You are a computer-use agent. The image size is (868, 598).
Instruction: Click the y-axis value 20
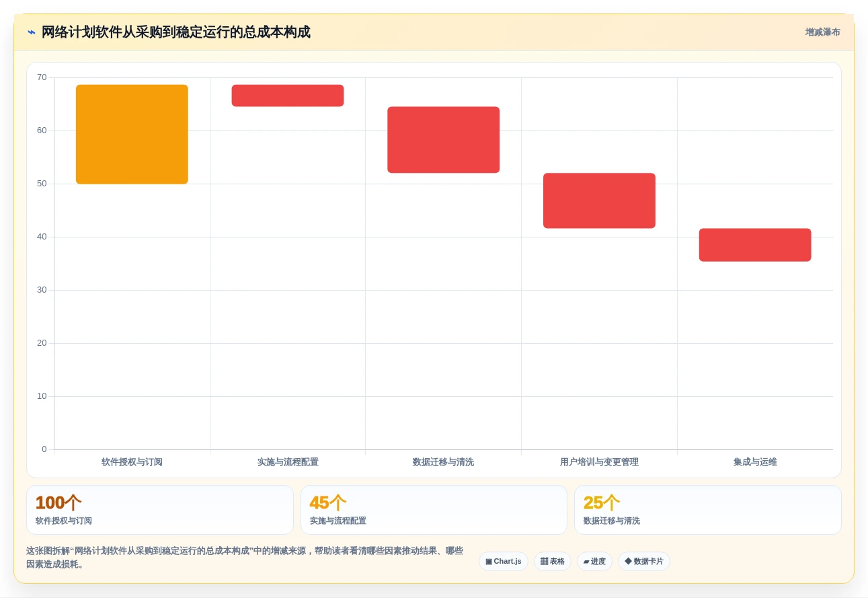[42, 343]
